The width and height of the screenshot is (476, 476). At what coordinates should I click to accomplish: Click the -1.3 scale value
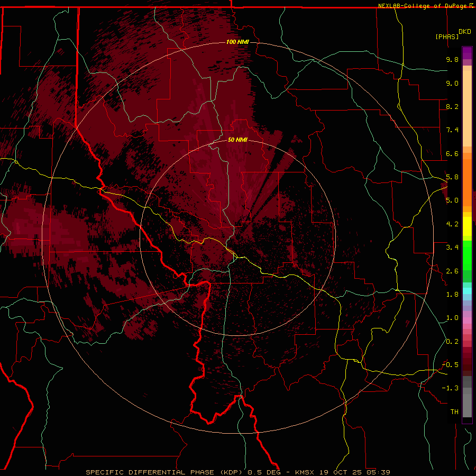click(x=450, y=388)
